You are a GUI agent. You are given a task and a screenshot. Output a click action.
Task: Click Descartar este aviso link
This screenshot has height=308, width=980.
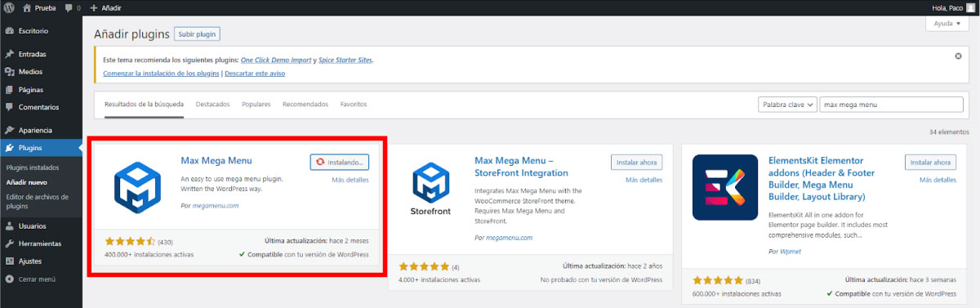click(x=255, y=73)
